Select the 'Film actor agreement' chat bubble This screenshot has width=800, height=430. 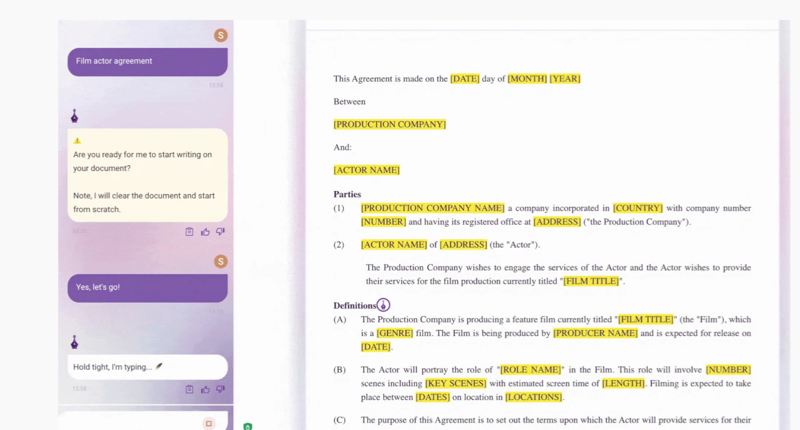147,62
